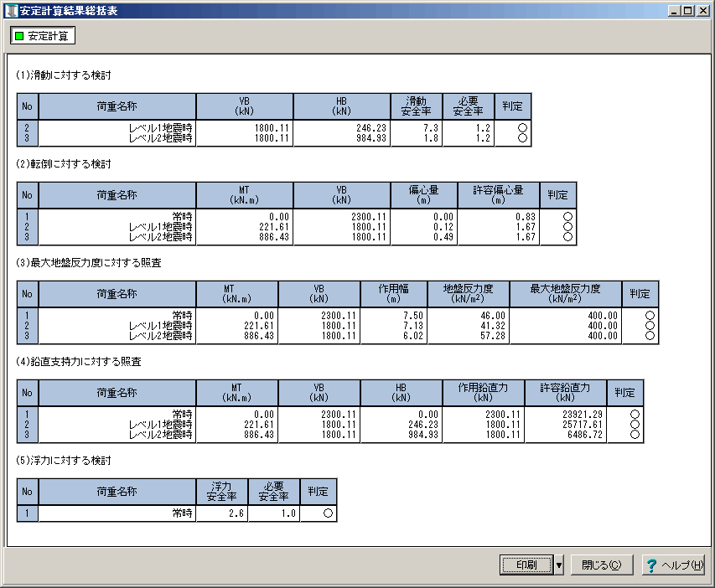The height and width of the screenshot is (588, 715).
Task: Open help with ヘルプ(H) button
Action: [x=673, y=565]
